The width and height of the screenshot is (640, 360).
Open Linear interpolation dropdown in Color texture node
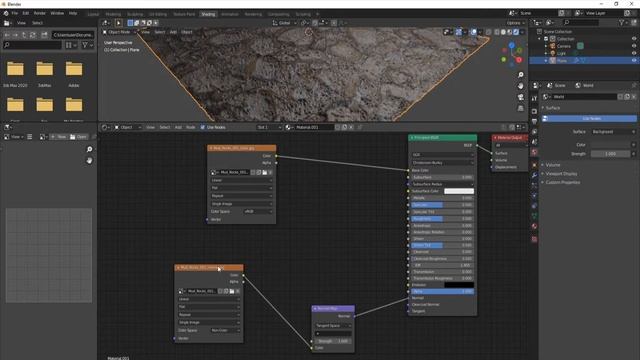tap(241, 180)
